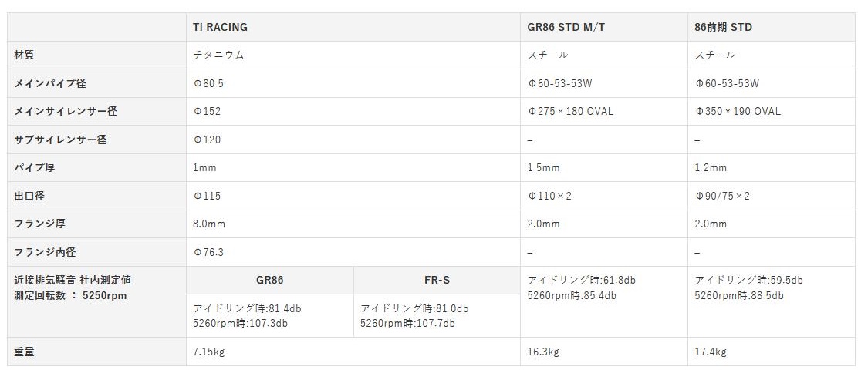Image resolution: width=868 pixels, height=370 pixels.
Task: Click the Φ115 outlet diameter value
Action: point(207,196)
